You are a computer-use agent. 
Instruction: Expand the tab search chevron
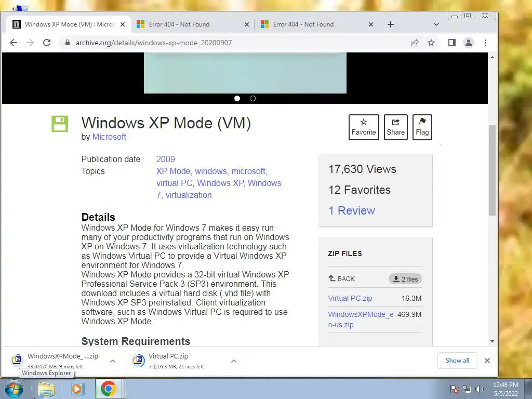pyautogui.click(x=436, y=24)
